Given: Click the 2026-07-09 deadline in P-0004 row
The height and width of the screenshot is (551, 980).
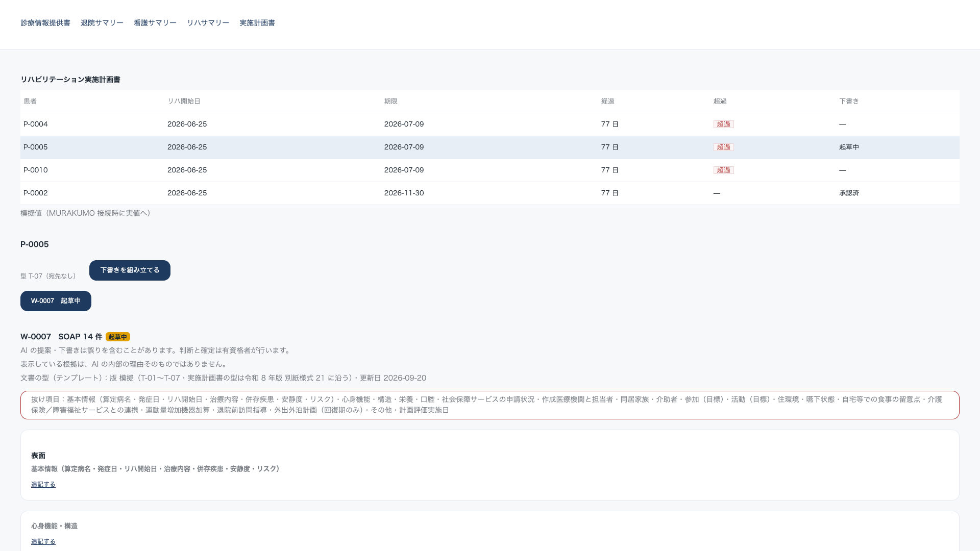Looking at the screenshot, I should click(404, 124).
